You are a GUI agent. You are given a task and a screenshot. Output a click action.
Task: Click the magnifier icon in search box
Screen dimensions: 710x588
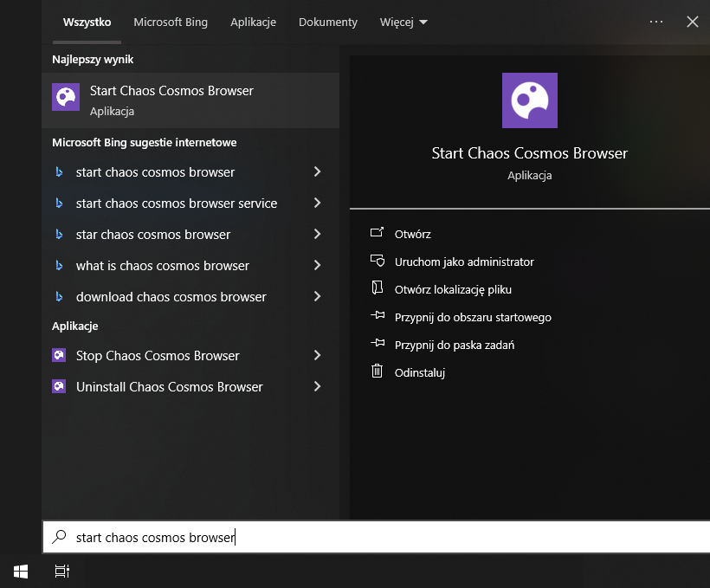coord(59,537)
